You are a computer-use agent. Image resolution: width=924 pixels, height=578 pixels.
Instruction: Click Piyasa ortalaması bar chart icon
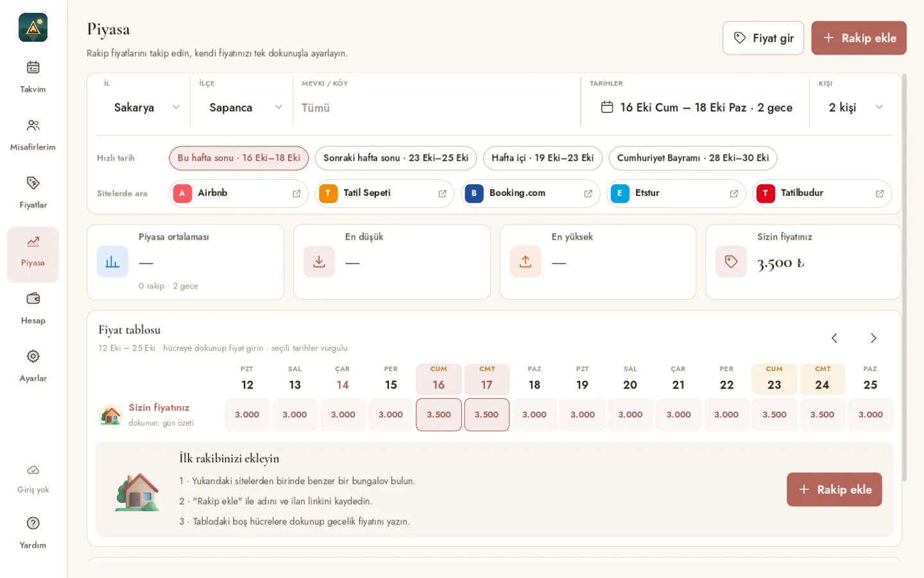112,261
